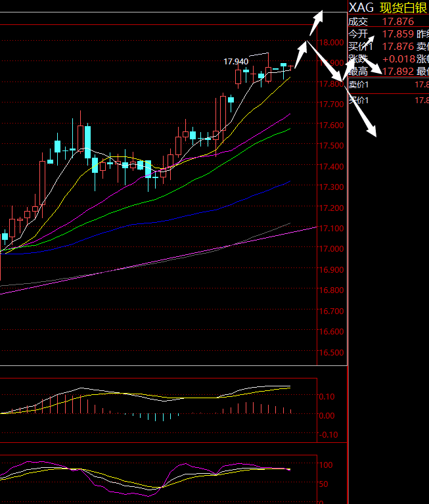The height and width of the screenshot is (504, 429).
Task: Click the 17.800 price axis label
Action: coord(331,84)
